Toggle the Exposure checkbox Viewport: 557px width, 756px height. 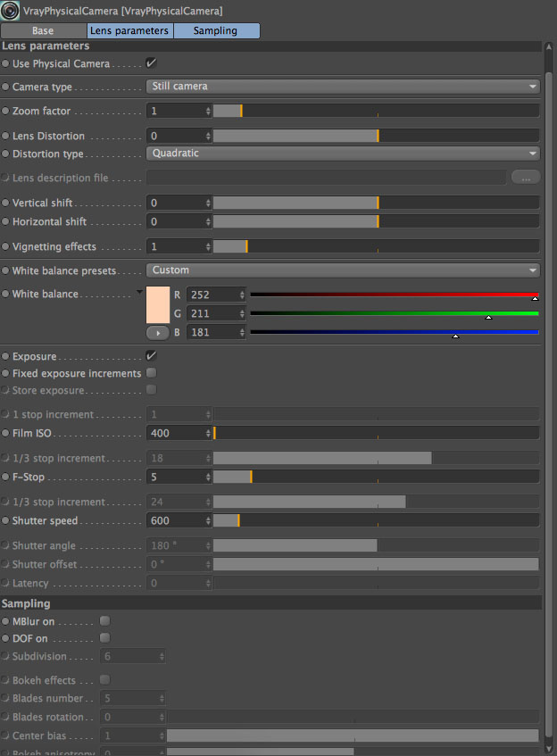(x=151, y=356)
